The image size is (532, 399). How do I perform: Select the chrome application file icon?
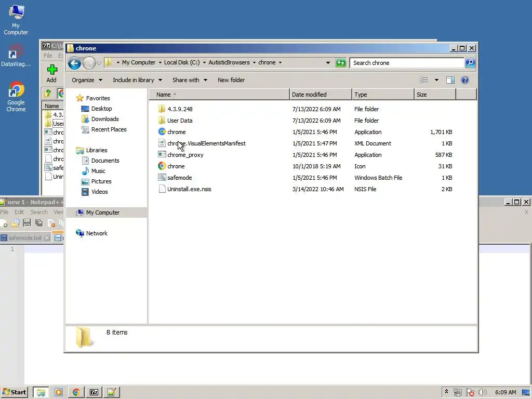click(162, 131)
